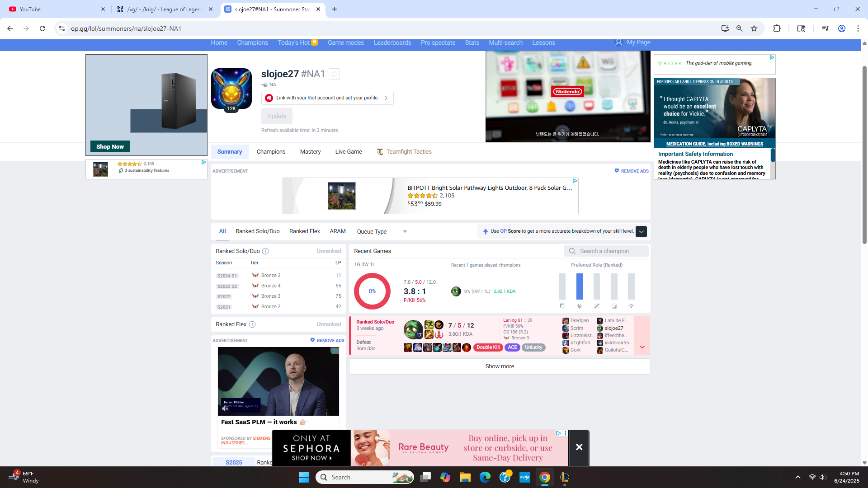This screenshot has height=488, width=868.
Task: Select the Ranked Solo/Duo filter
Action: (257, 231)
